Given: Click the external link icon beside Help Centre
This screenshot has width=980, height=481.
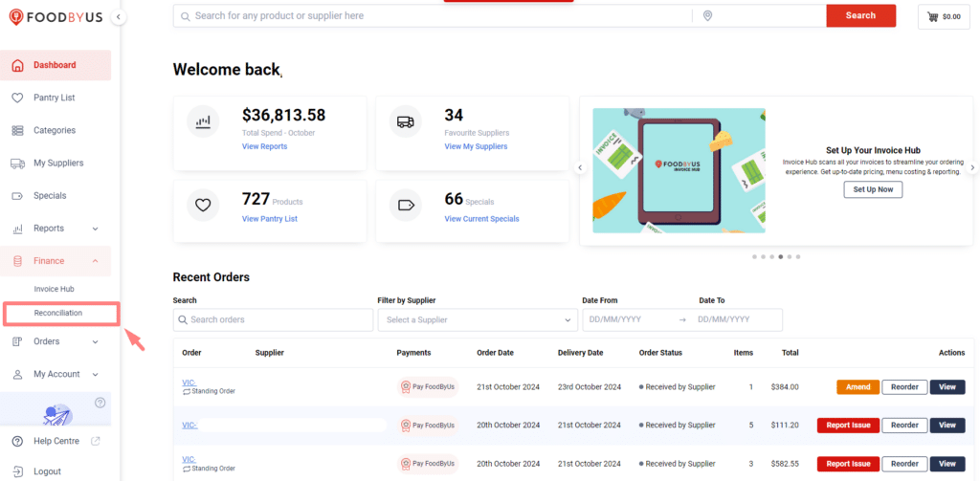Looking at the screenshot, I should [x=96, y=441].
